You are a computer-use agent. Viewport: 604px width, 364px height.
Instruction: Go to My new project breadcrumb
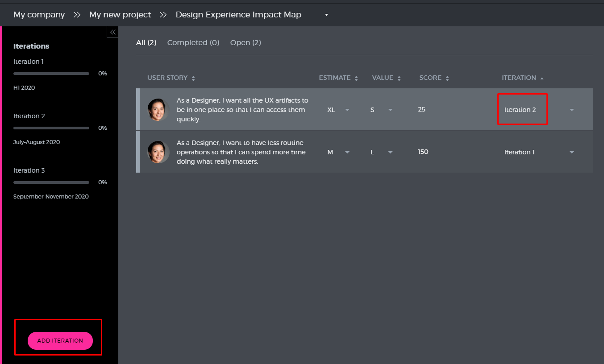pos(120,15)
